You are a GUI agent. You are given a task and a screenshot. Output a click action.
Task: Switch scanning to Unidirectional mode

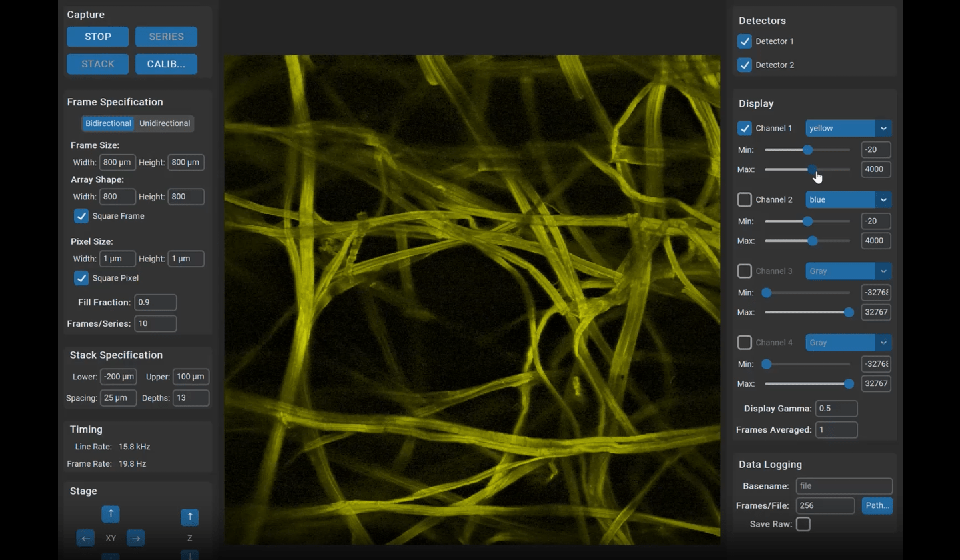tap(164, 123)
